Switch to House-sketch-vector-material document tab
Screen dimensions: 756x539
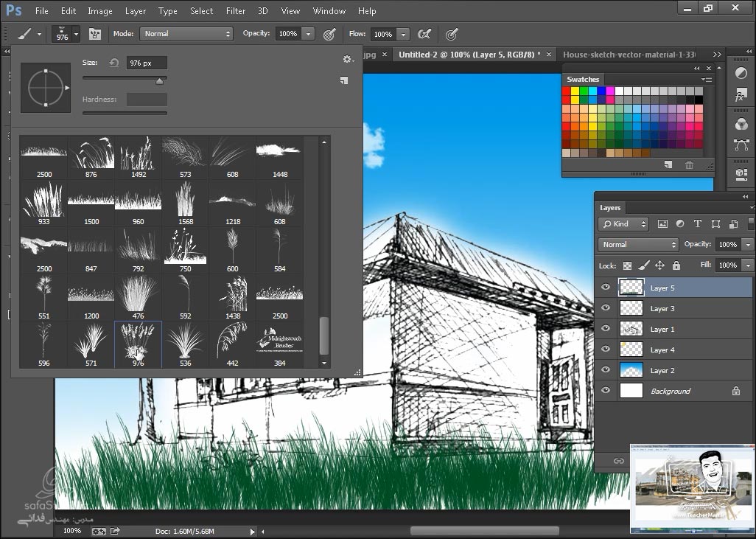coord(629,55)
